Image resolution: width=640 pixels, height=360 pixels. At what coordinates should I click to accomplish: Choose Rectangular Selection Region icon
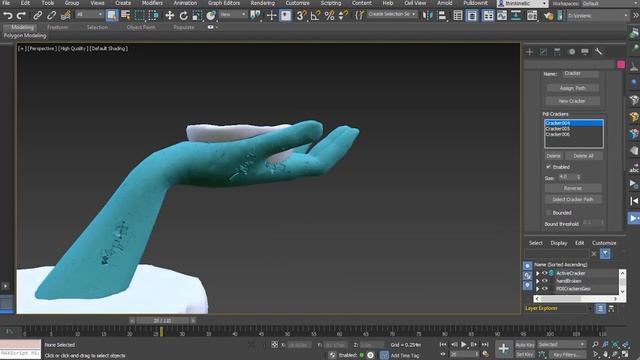coord(140,16)
